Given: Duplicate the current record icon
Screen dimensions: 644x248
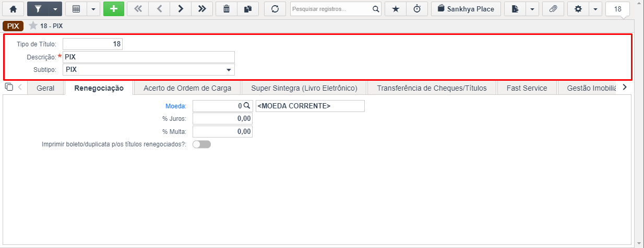Looking at the screenshot, I should coord(247,9).
